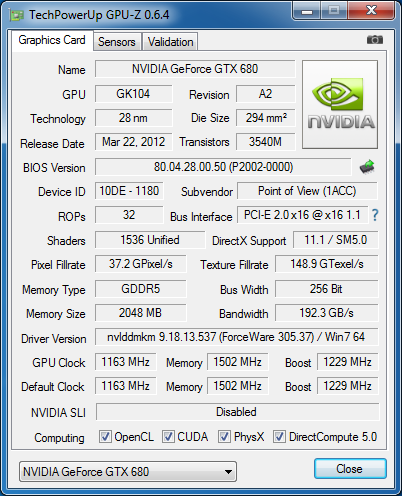Toggle the OpenCL checkbox
Image resolution: width=402 pixels, height=496 pixels.
pyautogui.click(x=105, y=436)
